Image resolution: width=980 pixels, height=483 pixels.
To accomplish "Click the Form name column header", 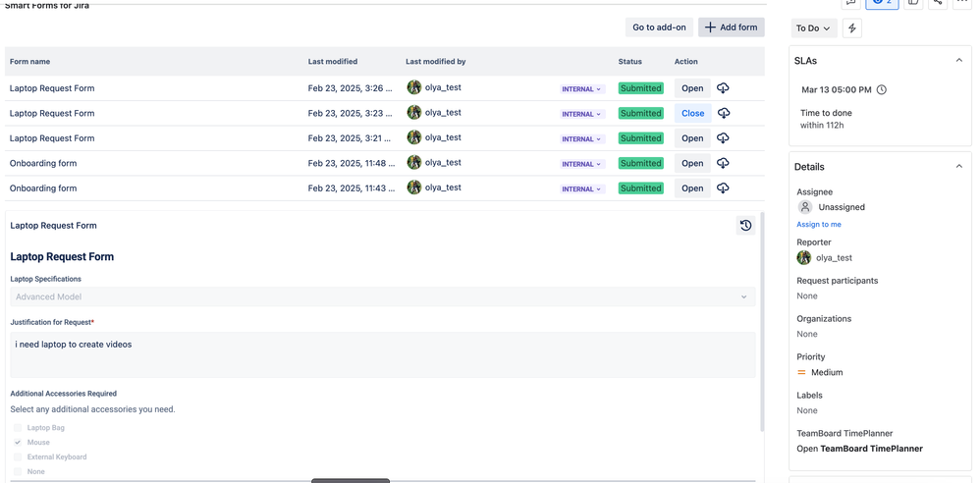I will (x=30, y=61).
